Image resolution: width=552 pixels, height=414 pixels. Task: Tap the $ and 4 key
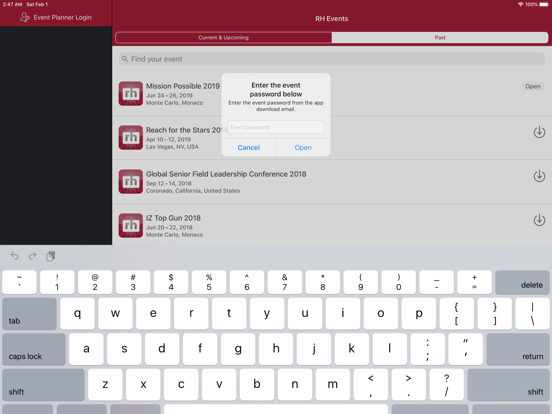click(x=171, y=282)
